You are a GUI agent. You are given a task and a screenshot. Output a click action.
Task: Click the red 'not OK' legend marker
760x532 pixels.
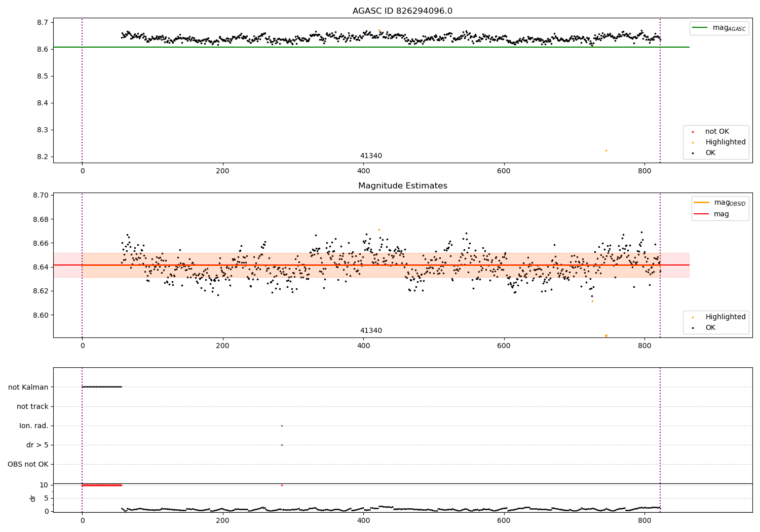tap(693, 132)
